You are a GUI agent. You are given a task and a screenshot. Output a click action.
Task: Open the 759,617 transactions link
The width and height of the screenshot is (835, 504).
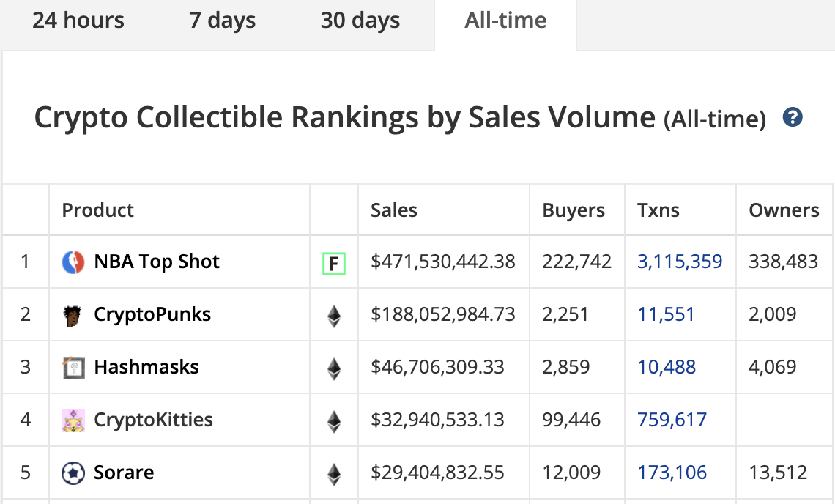pos(672,420)
